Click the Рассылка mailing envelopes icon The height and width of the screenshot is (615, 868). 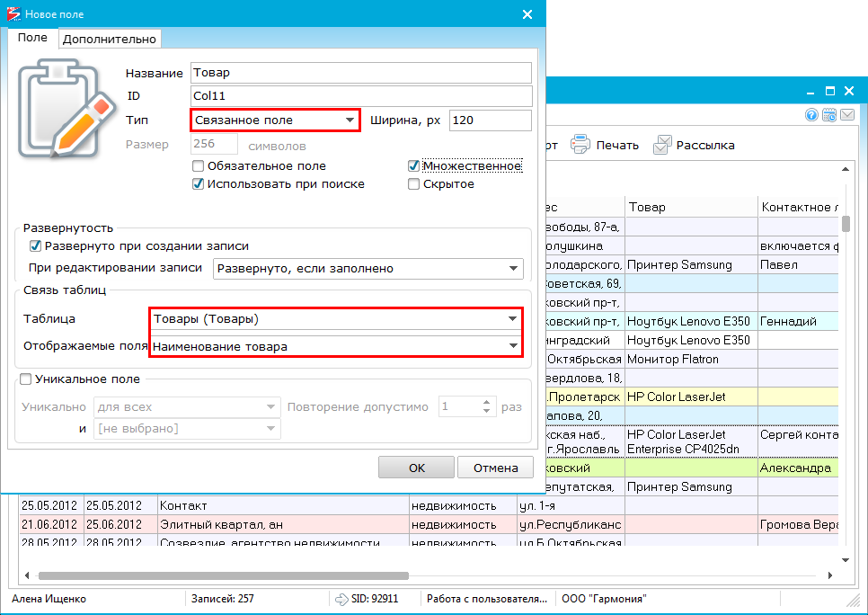[662, 145]
